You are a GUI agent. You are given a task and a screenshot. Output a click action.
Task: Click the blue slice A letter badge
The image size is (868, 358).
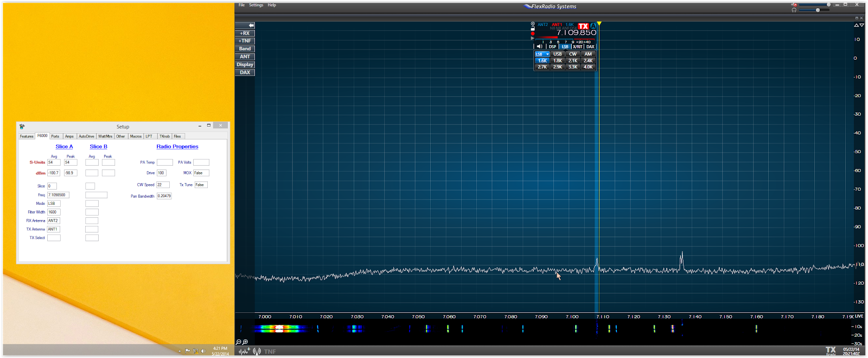click(593, 26)
